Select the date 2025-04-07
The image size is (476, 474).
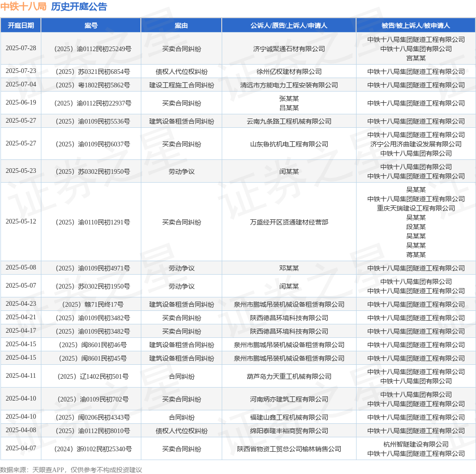(20, 448)
